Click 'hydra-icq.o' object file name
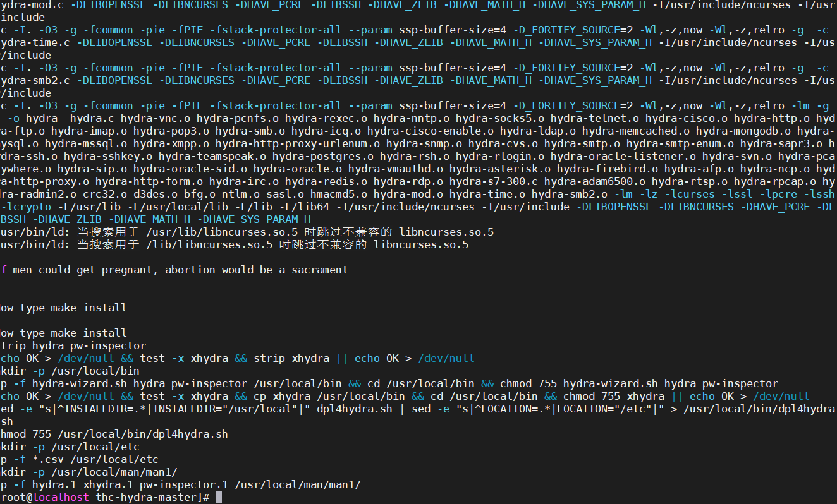Screen dimensions: 837x504 (x=326, y=131)
